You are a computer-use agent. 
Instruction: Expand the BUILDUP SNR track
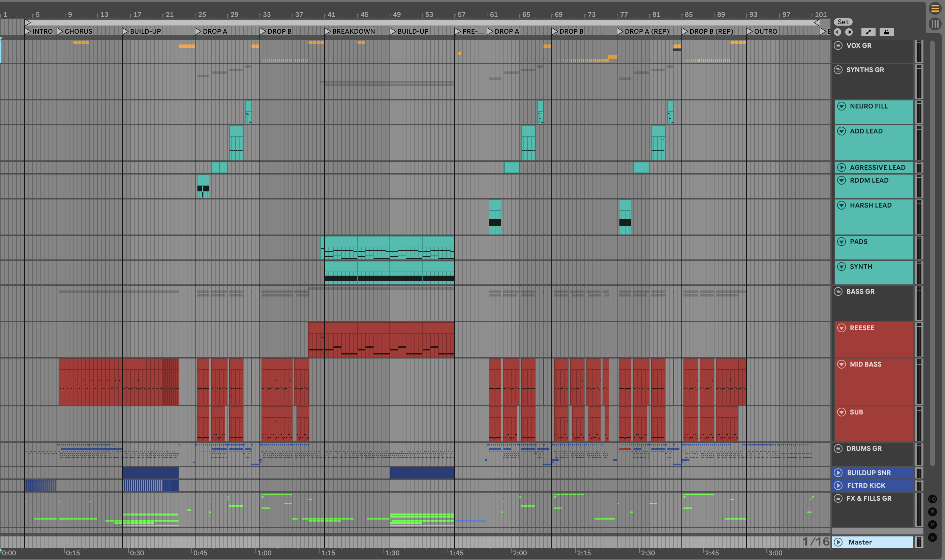(x=838, y=473)
